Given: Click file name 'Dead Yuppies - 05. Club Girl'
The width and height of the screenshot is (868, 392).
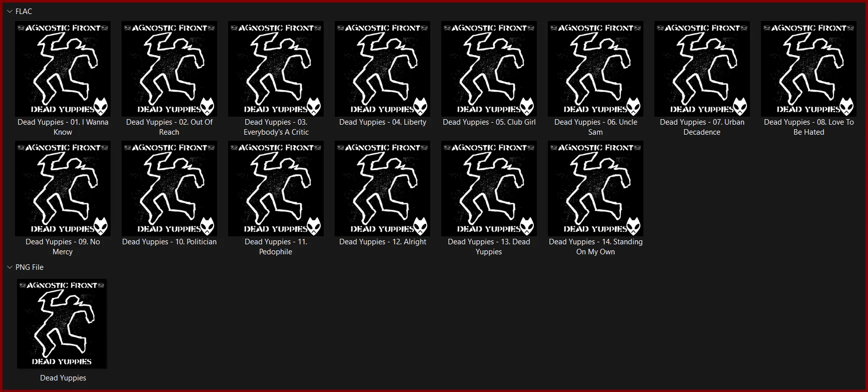Looking at the screenshot, I should [x=489, y=122].
